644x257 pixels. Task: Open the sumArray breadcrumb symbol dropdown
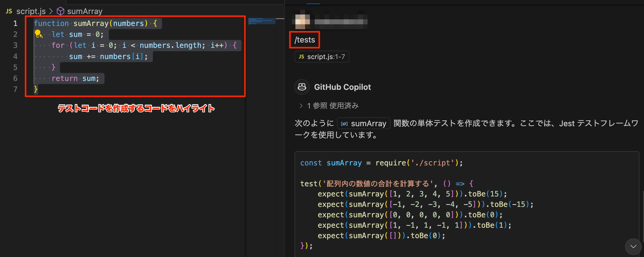[85, 11]
